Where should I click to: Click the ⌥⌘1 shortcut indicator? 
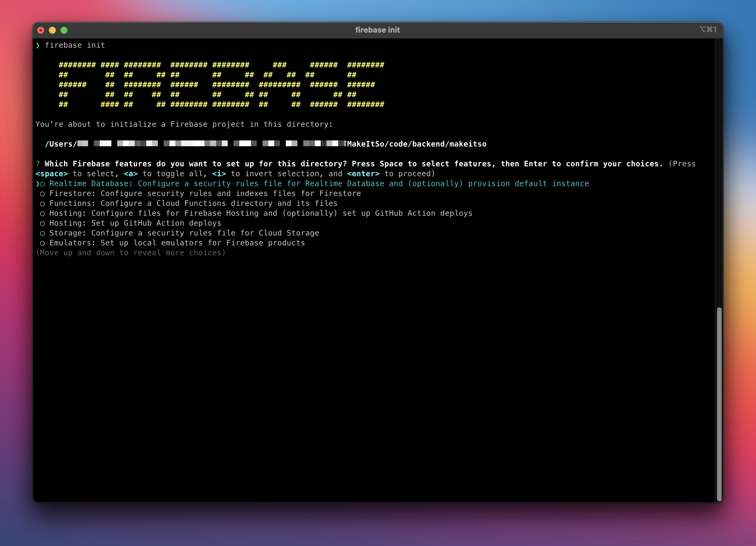pyautogui.click(x=708, y=29)
